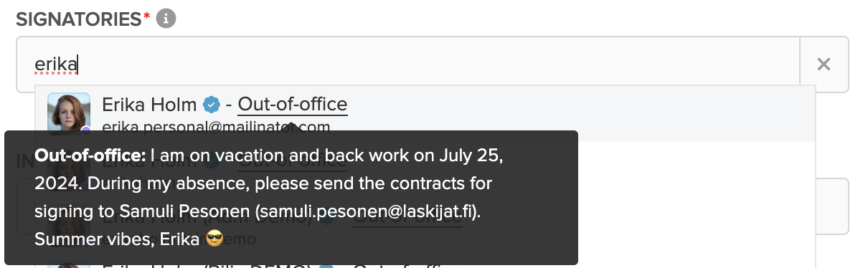The height and width of the screenshot is (268, 868).
Task: Click the red required asterisk after SIGNATORIES
Action: (x=147, y=17)
